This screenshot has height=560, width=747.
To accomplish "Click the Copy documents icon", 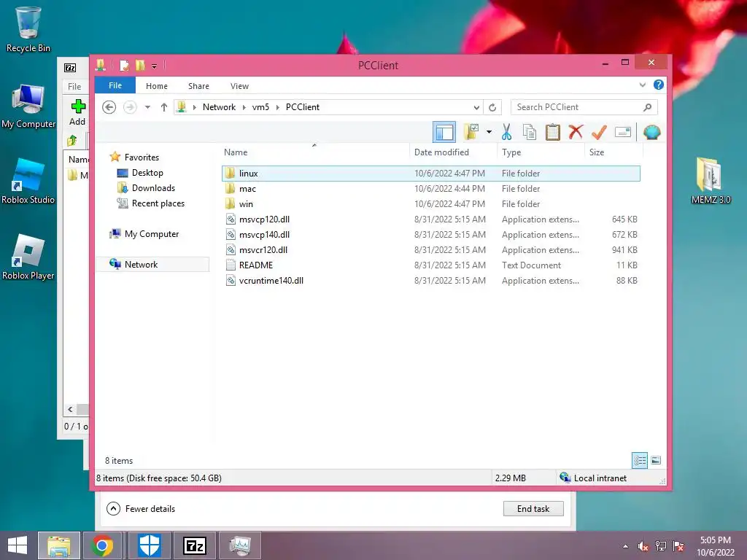I will pyautogui.click(x=530, y=132).
